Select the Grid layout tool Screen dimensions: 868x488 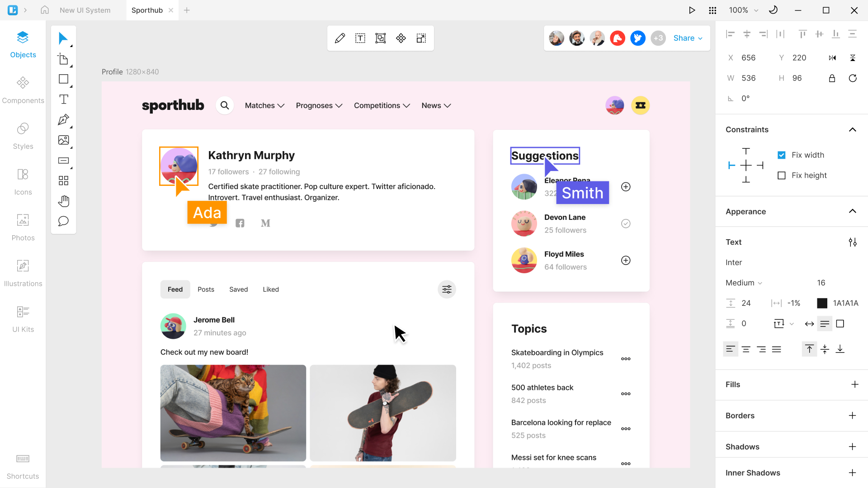pos(63,181)
